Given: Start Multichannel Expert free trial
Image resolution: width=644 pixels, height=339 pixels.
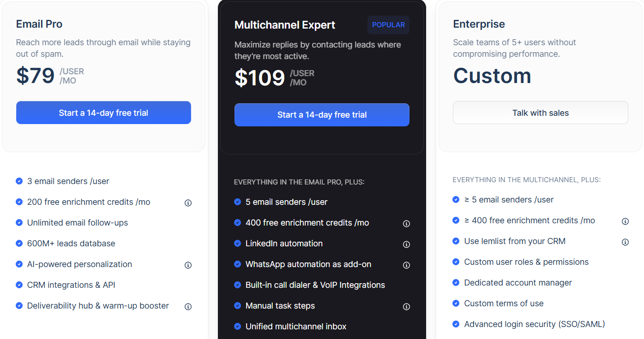Looking at the screenshot, I should [x=322, y=114].
